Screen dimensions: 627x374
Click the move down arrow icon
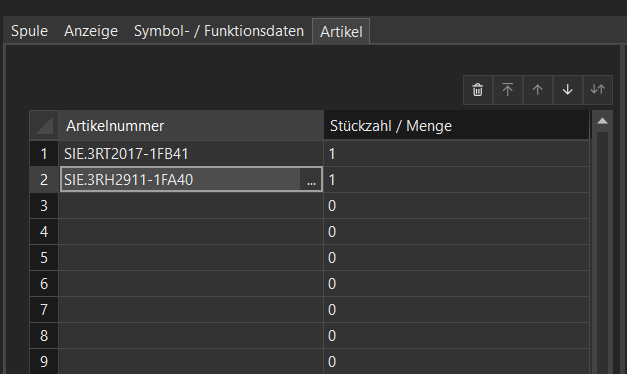pyautogui.click(x=568, y=90)
